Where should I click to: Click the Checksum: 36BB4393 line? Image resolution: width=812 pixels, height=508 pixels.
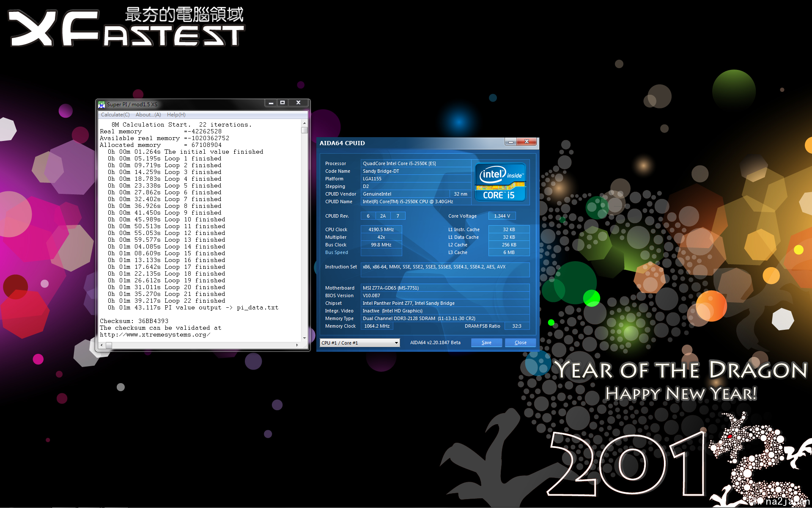click(x=134, y=321)
